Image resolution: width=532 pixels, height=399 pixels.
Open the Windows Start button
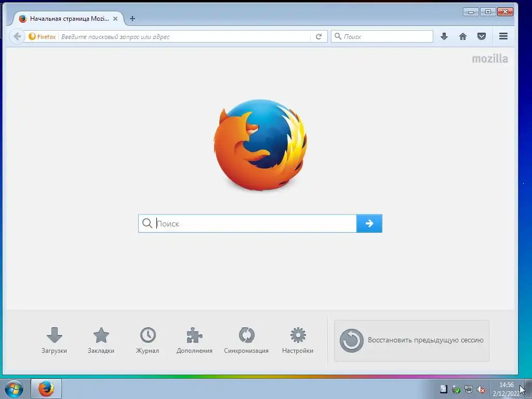[14, 389]
